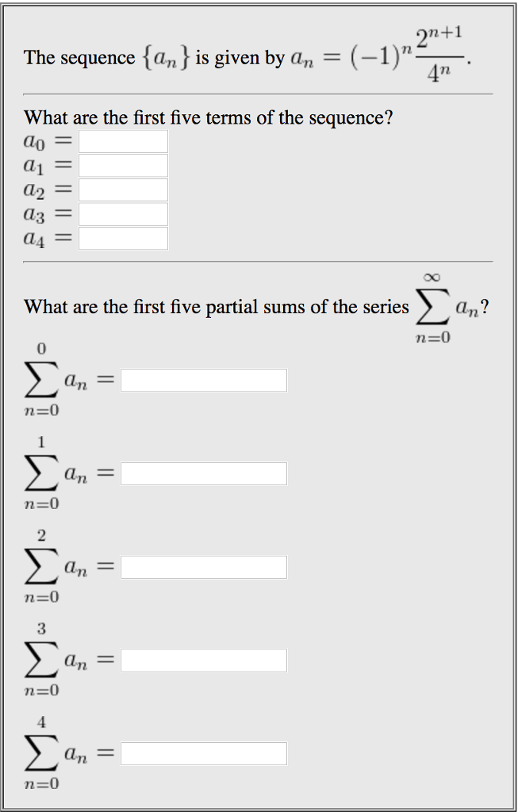Viewport: 518px width, 812px height.
Task: Select the answer box for partial sum upper limit 3
Action: [x=202, y=659]
